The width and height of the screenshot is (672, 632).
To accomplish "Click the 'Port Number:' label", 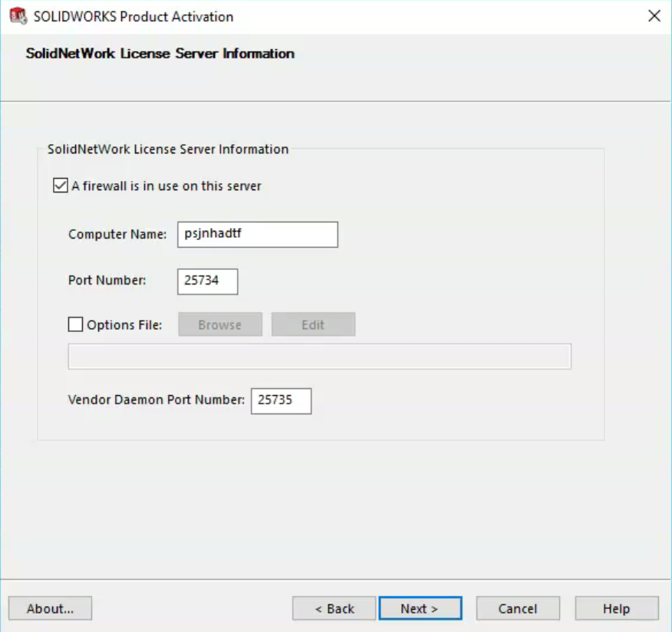I will (x=107, y=280).
